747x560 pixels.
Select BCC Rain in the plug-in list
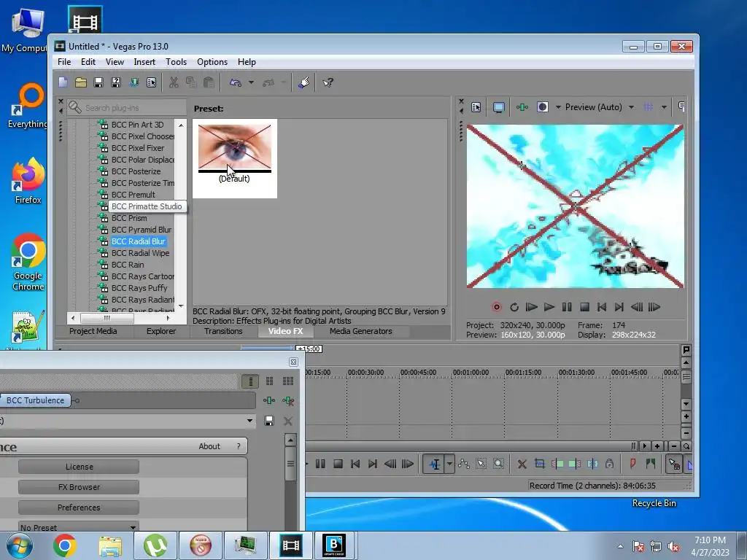pyautogui.click(x=128, y=265)
